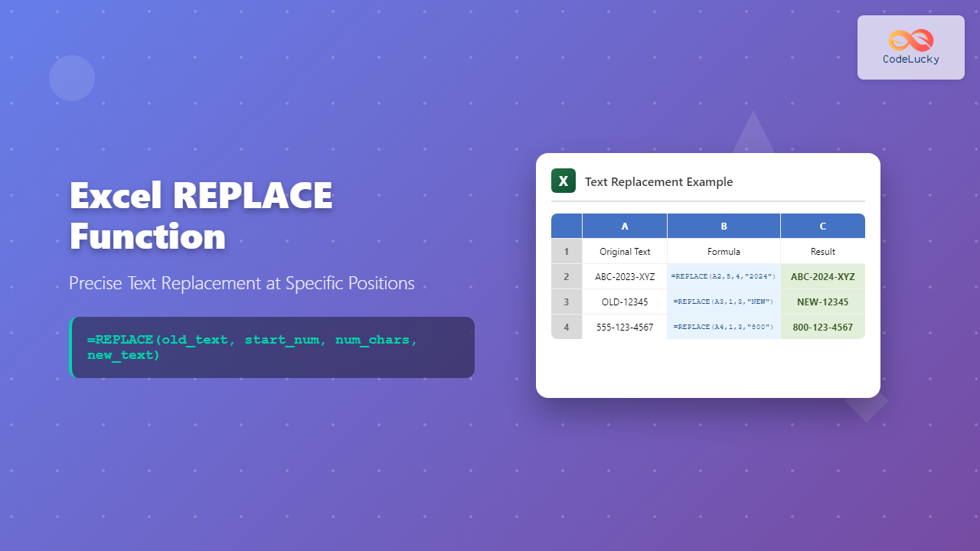This screenshot has height=551, width=980.
Task: Click the CodeLucky infinity logo
Action: click(910, 40)
